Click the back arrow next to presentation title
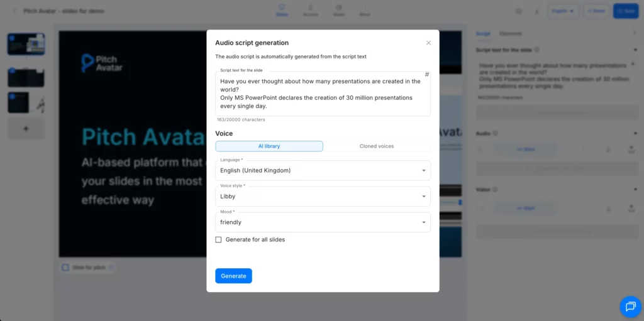Screen dimensions: 644x321 coord(14,11)
